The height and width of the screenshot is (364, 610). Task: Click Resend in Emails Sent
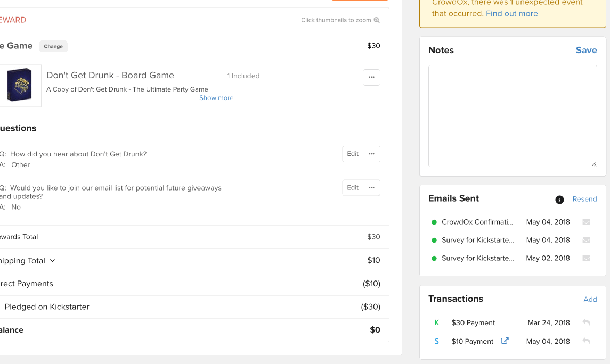pos(584,199)
